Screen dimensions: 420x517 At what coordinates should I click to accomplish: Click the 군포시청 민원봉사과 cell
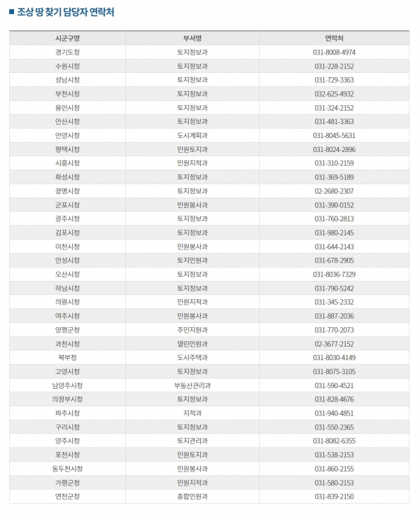pyautogui.click(x=192, y=205)
